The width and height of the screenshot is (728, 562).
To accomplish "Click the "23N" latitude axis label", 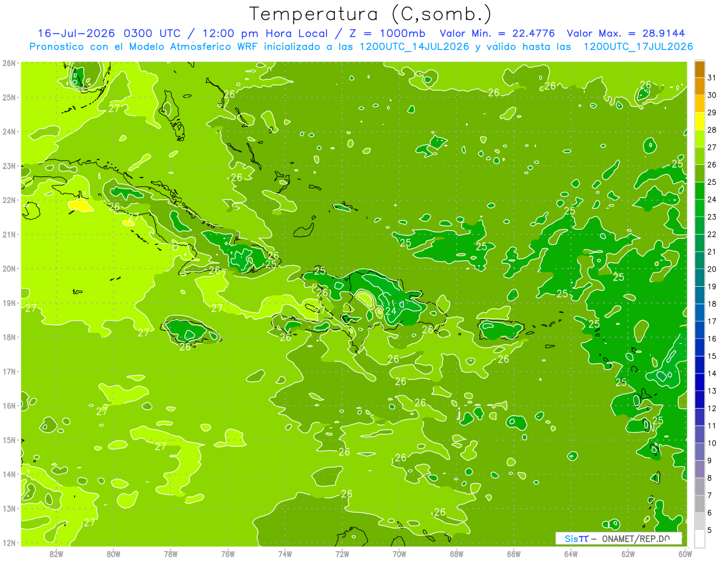I will 9,166.
